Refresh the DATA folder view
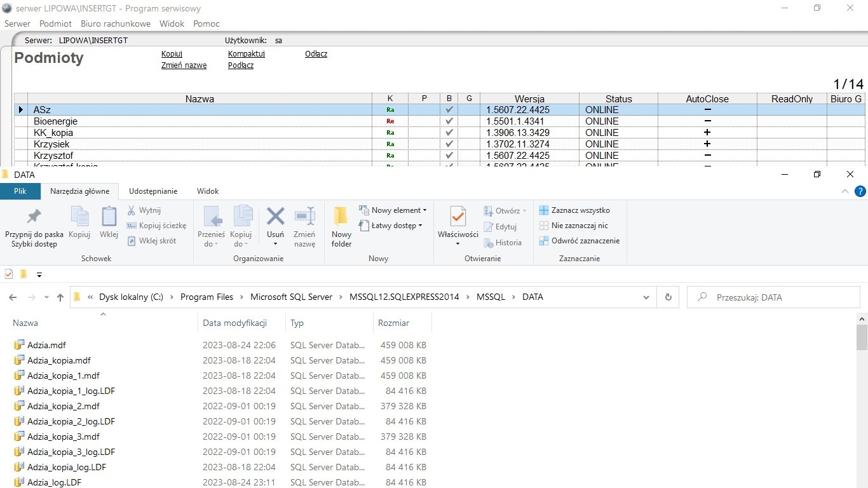The image size is (868, 488). click(668, 297)
